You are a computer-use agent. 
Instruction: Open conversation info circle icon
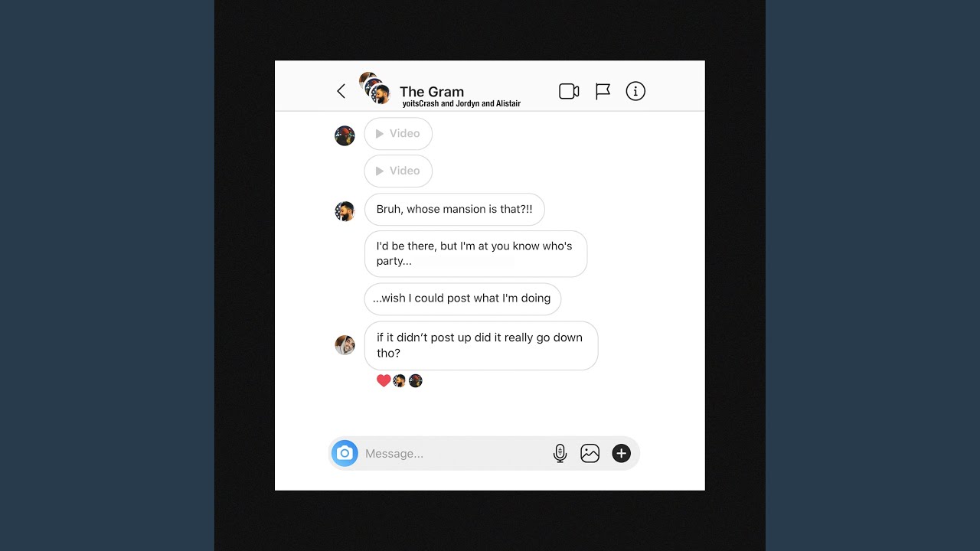(x=635, y=91)
